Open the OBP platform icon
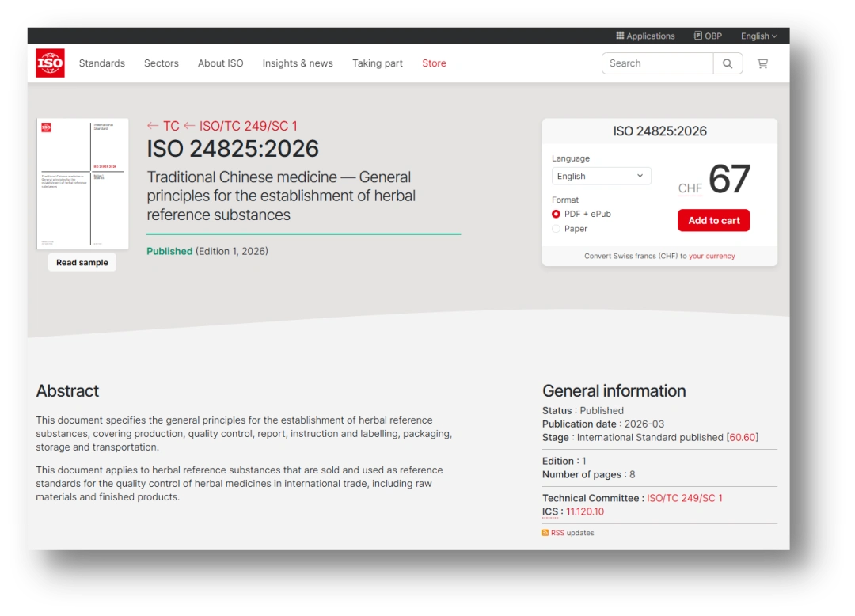855x616 pixels. coord(698,36)
